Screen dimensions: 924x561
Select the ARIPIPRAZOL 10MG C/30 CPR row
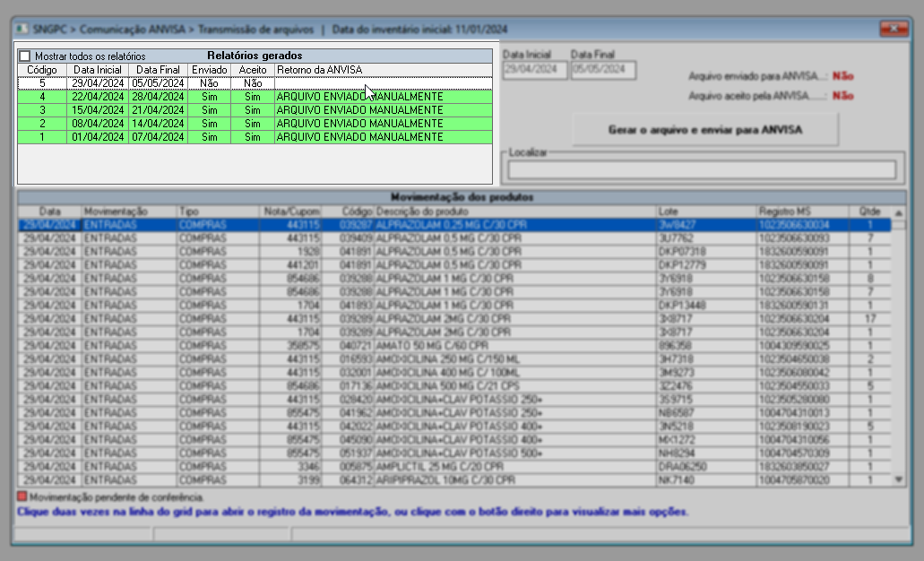click(454, 480)
